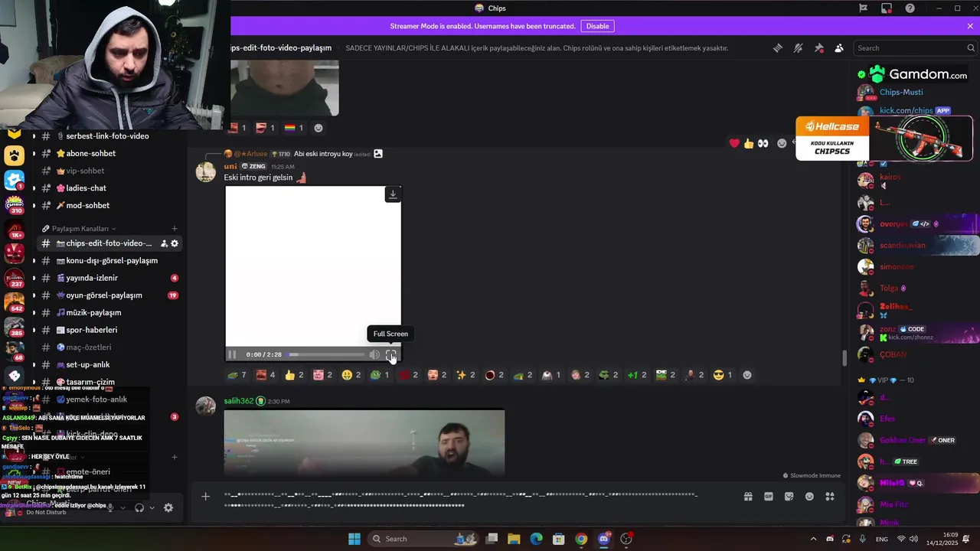Toggle the rainbow flag reaction above
The height and width of the screenshot is (551, 980).
tap(294, 128)
